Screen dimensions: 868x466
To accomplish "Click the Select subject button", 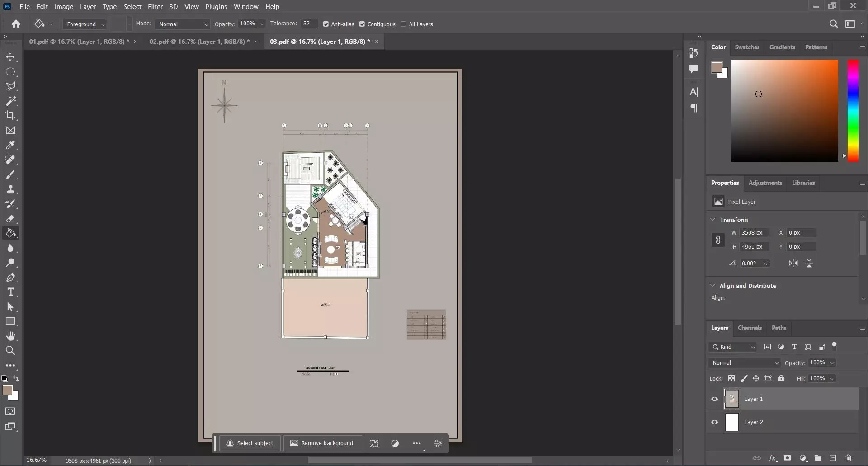I will [250, 443].
